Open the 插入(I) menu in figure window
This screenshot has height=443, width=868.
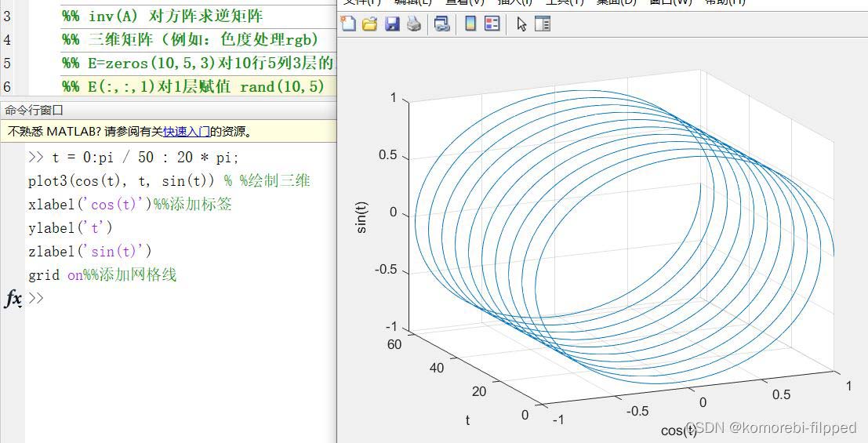[514, 2]
